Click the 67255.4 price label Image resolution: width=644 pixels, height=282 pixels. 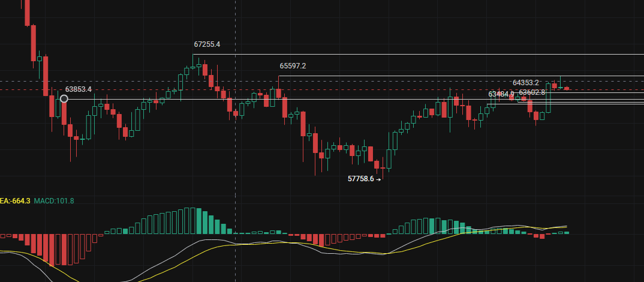207,44
